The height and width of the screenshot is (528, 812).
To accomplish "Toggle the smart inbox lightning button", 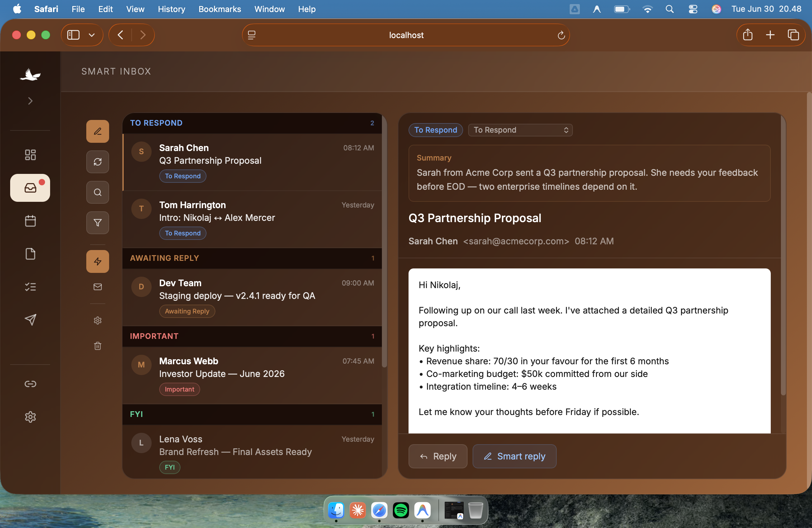I will pyautogui.click(x=98, y=261).
